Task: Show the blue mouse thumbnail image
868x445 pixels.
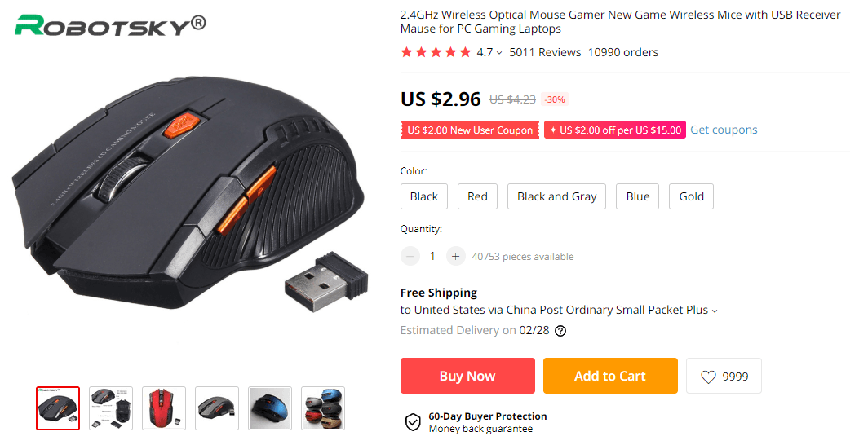Action: [270, 408]
